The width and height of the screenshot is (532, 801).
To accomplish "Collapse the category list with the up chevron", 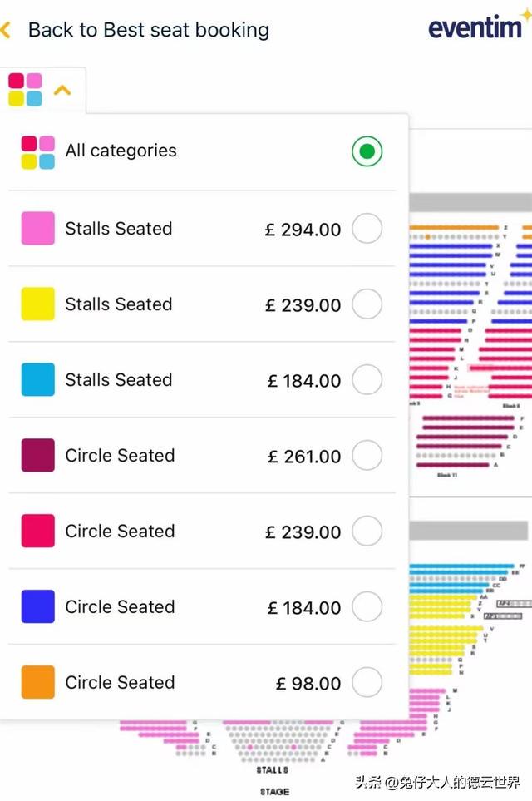I will [62, 90].
